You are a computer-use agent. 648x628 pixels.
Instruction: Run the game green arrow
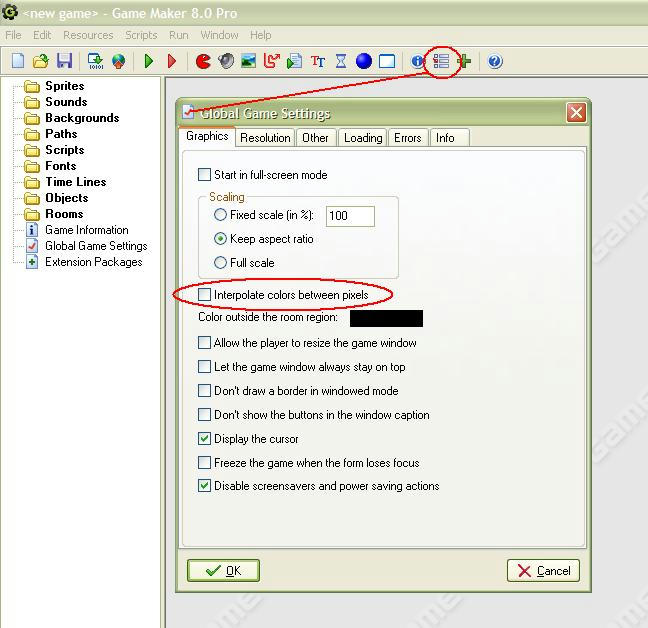coord(149,61)
